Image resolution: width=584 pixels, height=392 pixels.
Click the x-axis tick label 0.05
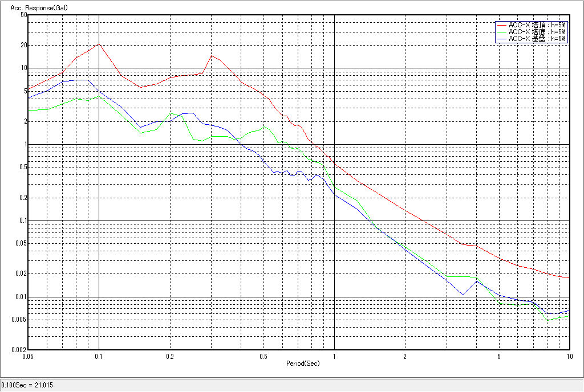[x=29, y=356]
